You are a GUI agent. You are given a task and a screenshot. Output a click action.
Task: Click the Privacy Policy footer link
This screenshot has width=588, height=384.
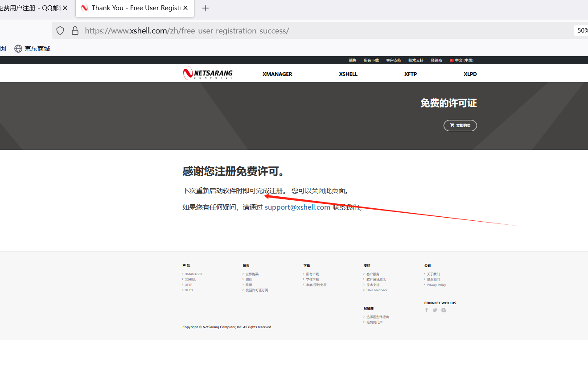[x=436, y=285]
